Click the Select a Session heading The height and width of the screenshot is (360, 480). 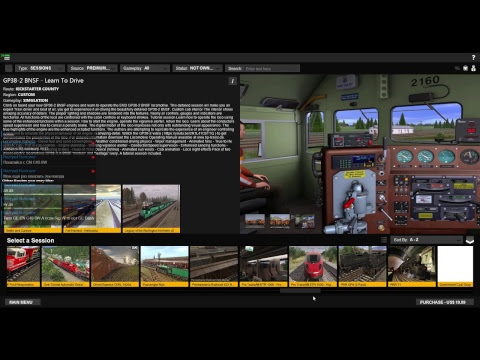tap(30, 240)
